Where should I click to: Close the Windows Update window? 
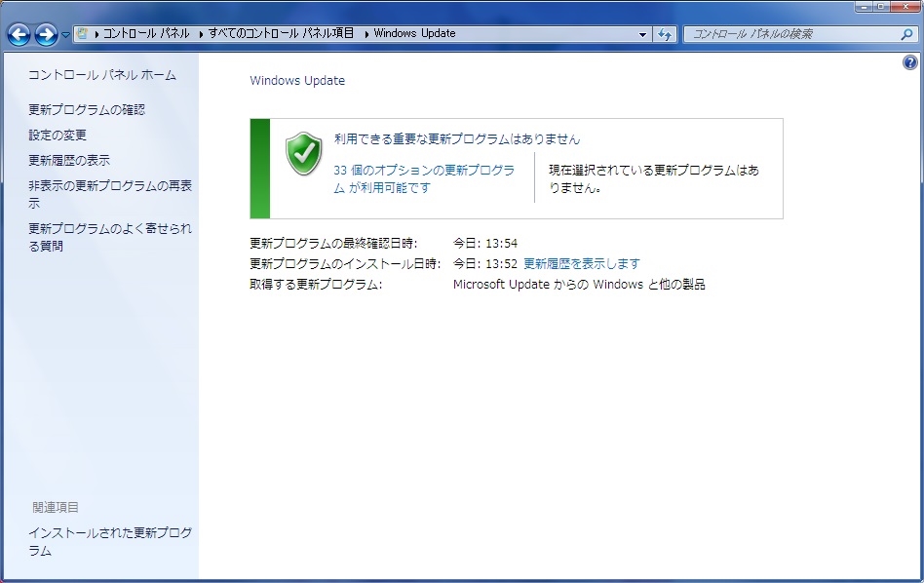point(906,7)
